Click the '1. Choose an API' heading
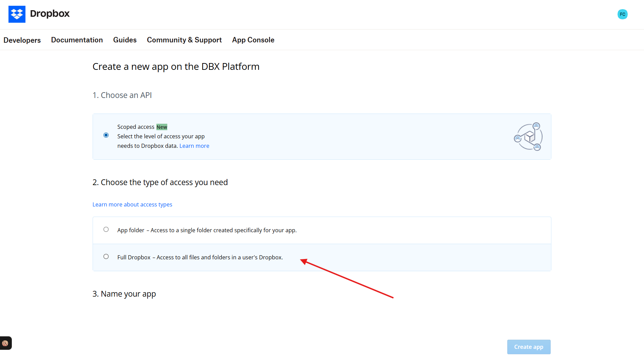The height and width of the screenshot is (359, 644). 122,95
